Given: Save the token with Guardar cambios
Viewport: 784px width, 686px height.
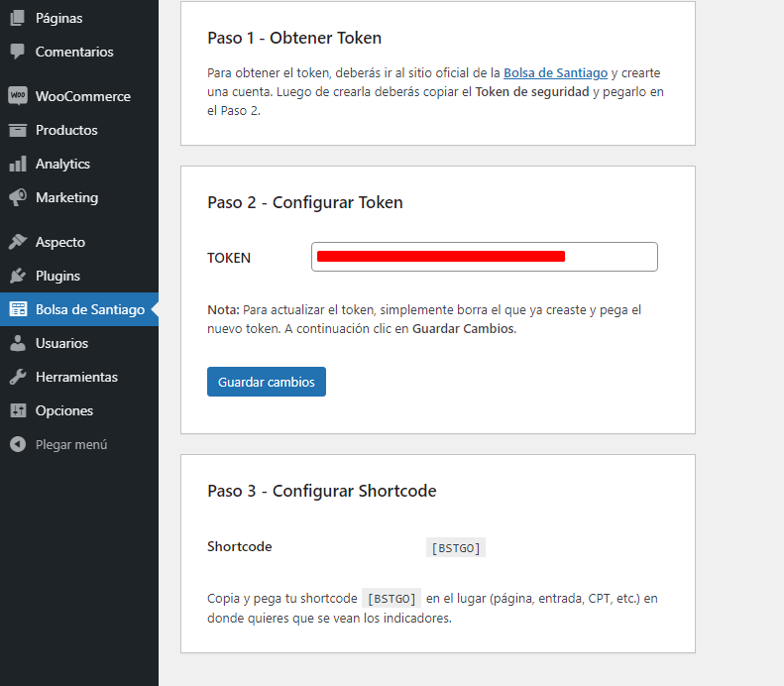Looking at the screenshot, I should coord(267,382).
